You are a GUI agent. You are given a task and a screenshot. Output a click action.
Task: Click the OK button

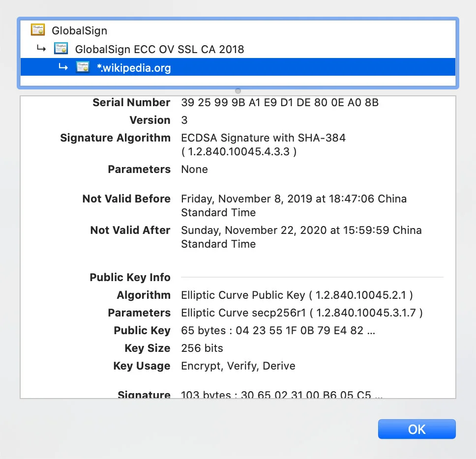(x=416, y=429)
